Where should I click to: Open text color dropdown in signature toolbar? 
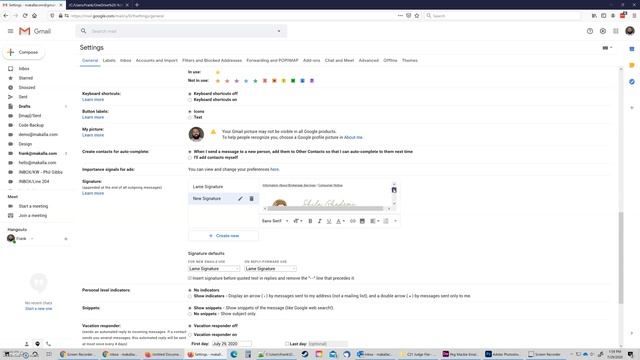pyautogui.click(x=340, y=221)
